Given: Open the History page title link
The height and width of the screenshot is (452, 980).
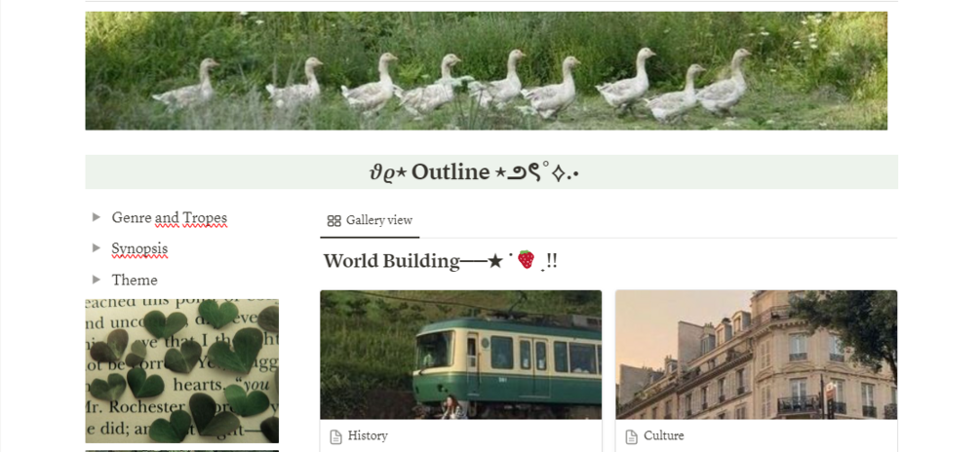Looking at the screenshot, I should click(x=368, y=435).
